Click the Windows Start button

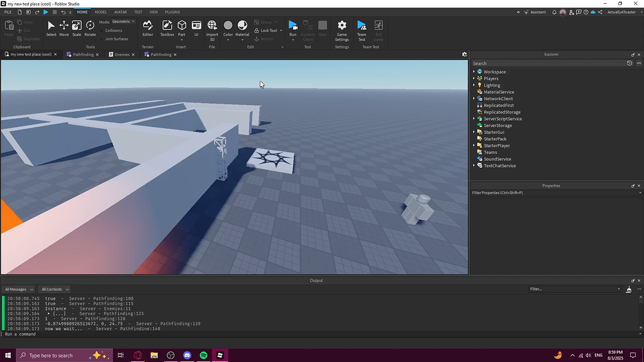tap(8, 356)
